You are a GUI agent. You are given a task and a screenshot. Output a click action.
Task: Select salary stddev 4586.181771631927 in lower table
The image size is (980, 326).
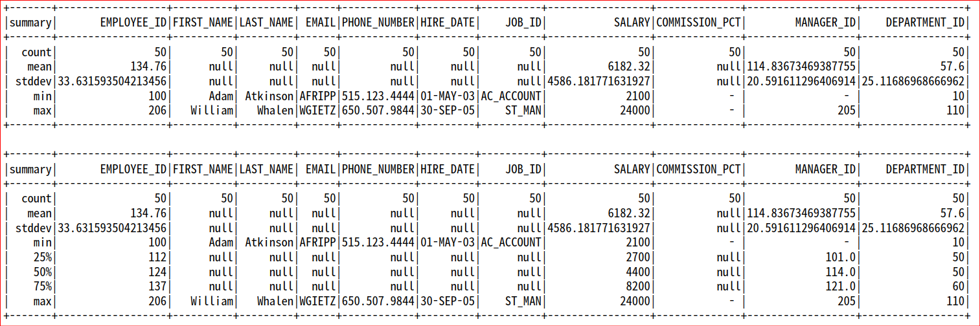pos(598,228)
